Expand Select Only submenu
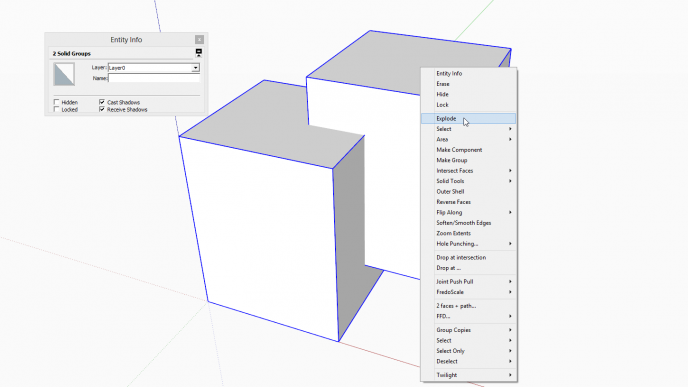The height and width of the screenshot is (387, 688). click(469, 351)
